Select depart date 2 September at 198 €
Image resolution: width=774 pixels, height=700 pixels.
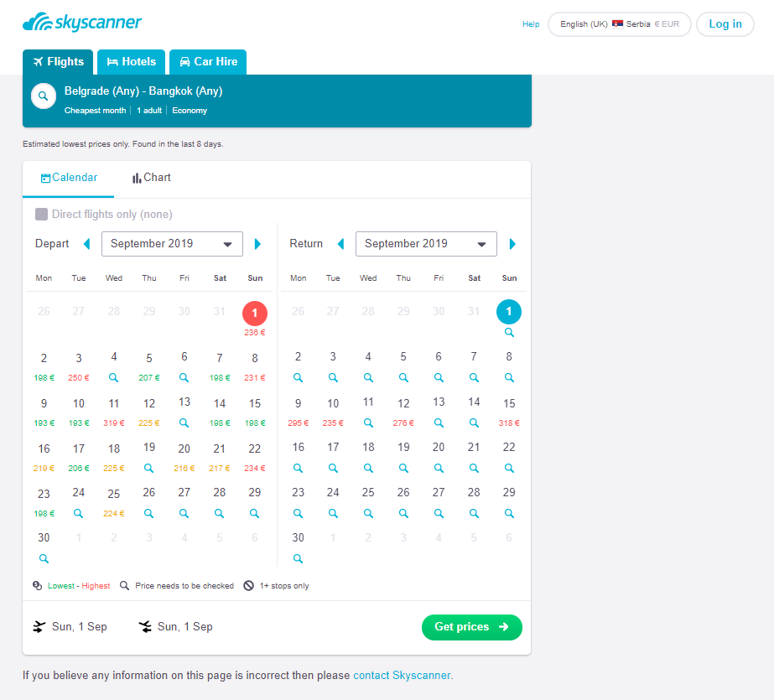click(x=44, y=367)
